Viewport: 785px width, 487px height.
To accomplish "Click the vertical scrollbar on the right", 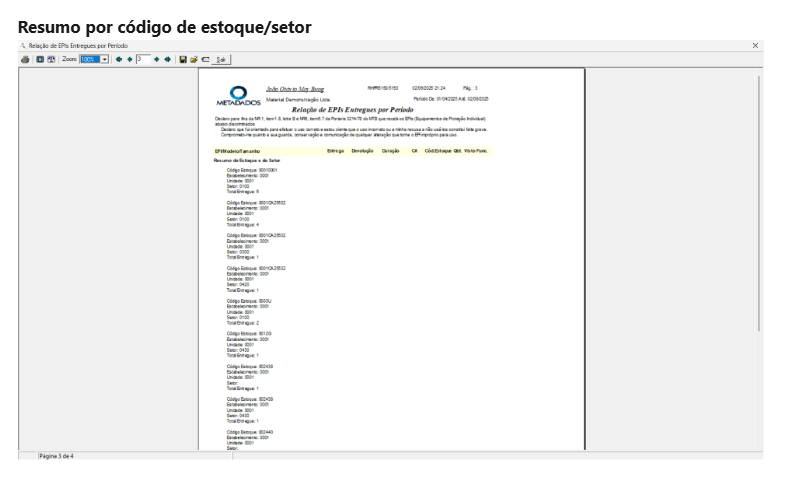I will (x=758, y=200).
